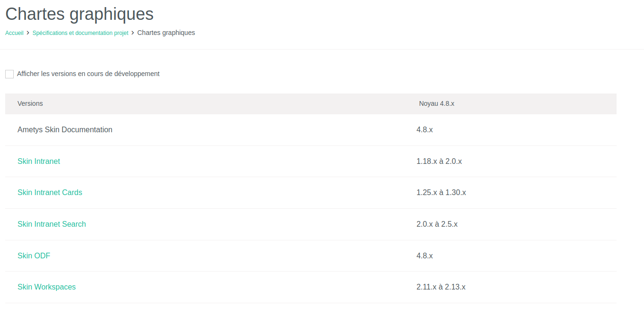
Task: Click the chevron before the 'Chartes graphiques' breadcrumb
Action: 133,33
